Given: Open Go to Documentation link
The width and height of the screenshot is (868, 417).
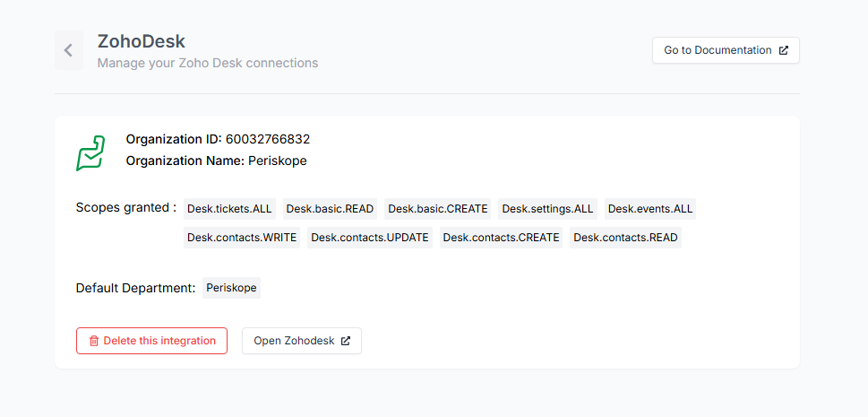Looking at the screenshot, I should (726, 50).
